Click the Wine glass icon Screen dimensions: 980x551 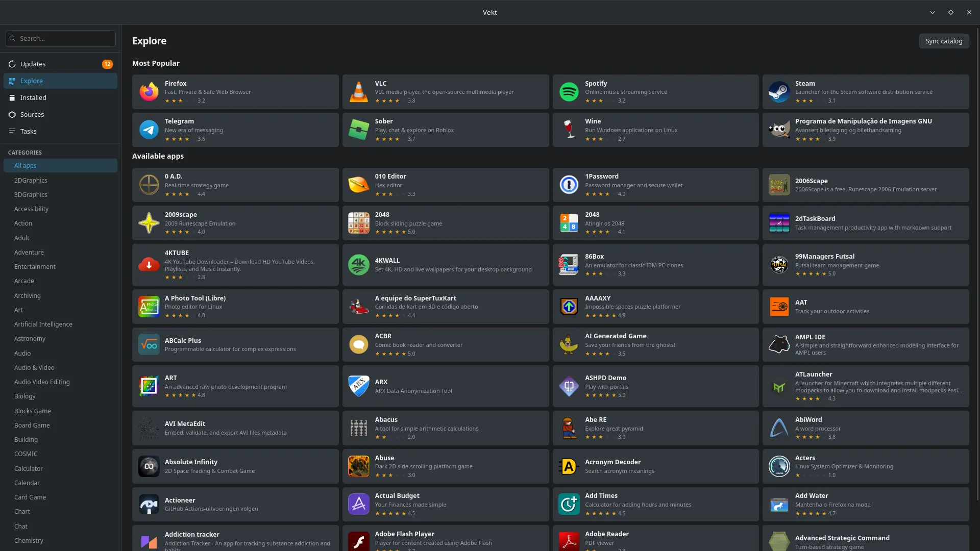click(569, 130)
